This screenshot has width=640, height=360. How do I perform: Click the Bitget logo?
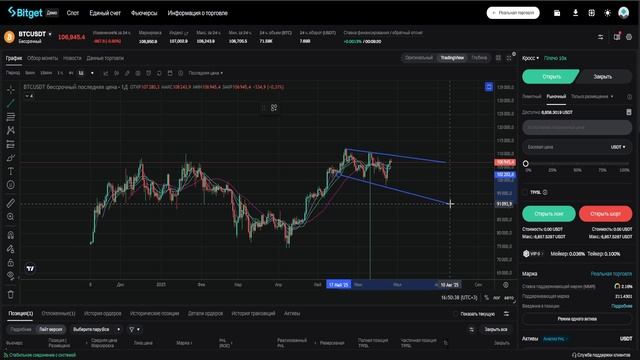tap(25, 13)
